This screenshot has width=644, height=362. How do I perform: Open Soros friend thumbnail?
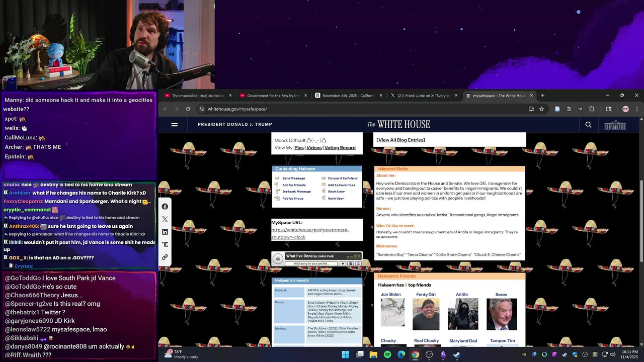502,314
